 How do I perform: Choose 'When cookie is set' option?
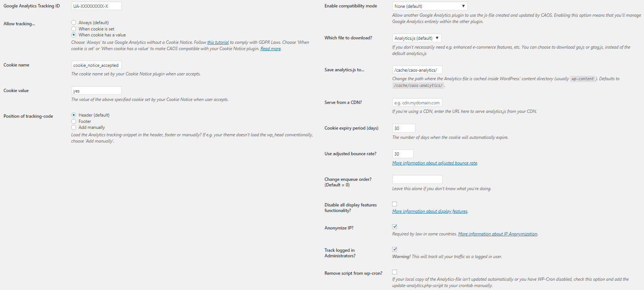point(73,29)
